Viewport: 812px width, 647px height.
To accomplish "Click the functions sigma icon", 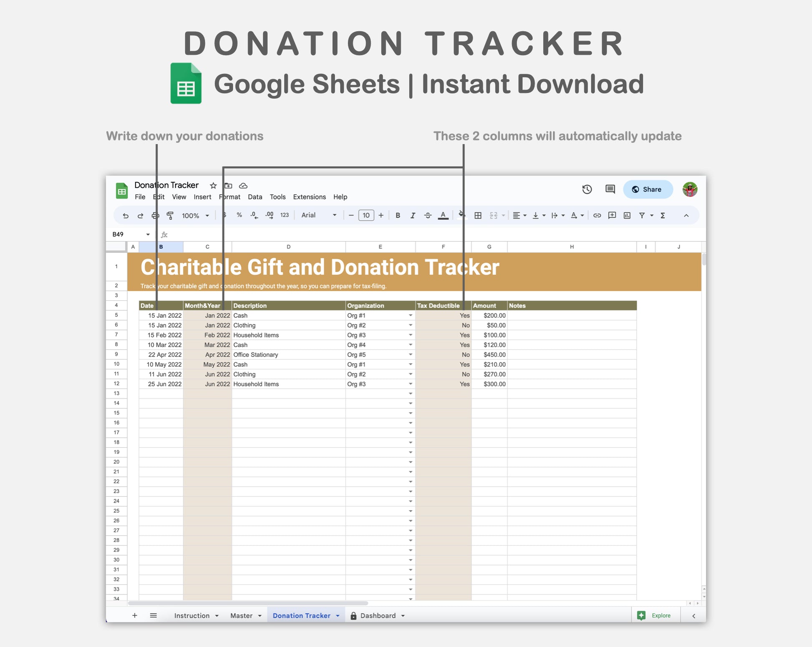I will (x=663, y=216).
